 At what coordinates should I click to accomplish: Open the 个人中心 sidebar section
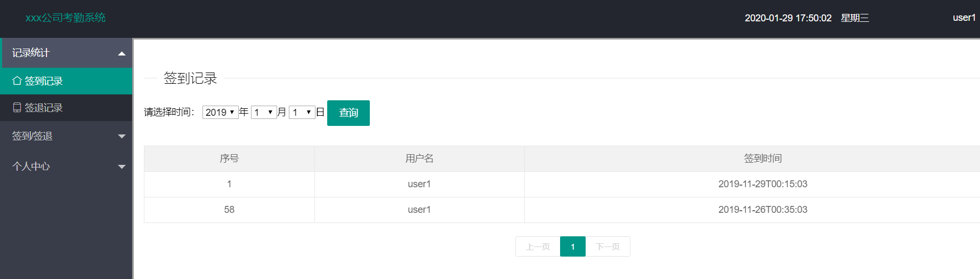click(x=66, y=166)
